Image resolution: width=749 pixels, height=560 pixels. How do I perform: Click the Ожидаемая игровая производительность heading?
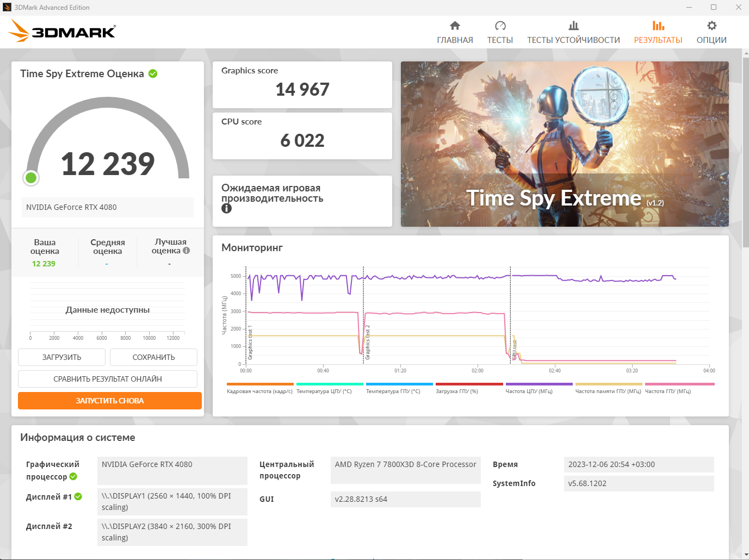point(272,193)
